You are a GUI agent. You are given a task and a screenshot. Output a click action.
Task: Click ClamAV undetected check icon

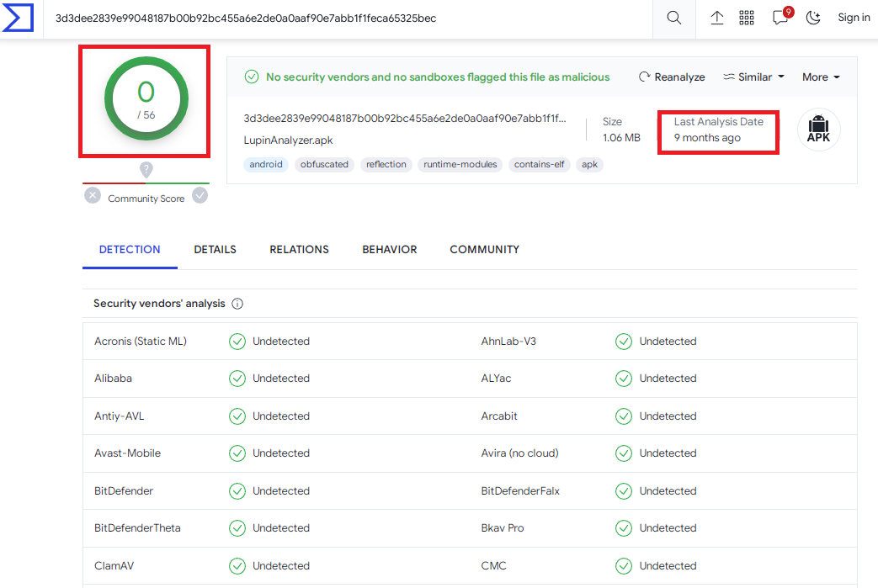237,566
